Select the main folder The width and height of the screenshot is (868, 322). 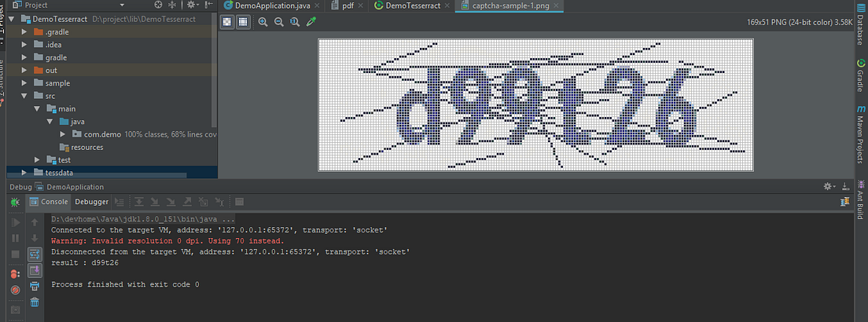coord(61,109)
